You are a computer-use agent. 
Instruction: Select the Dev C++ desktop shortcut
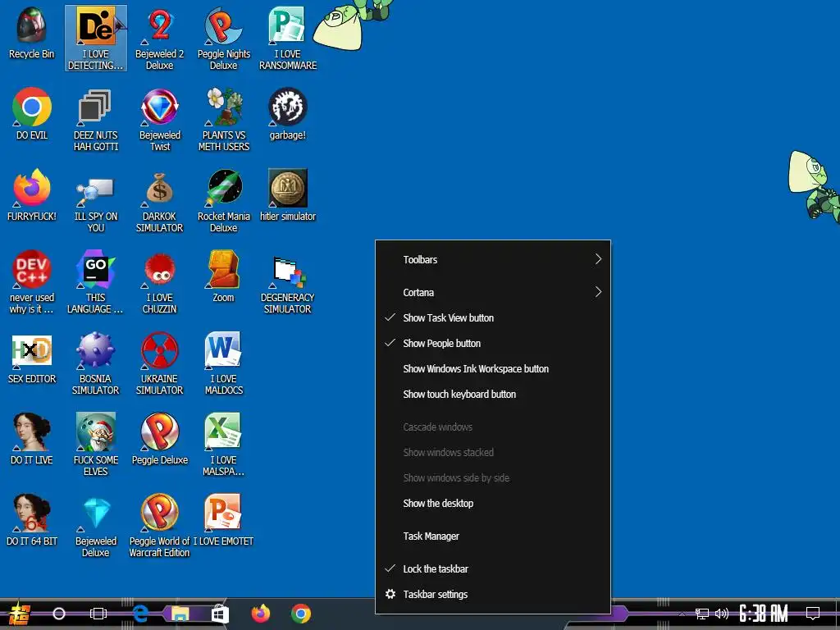32,282
